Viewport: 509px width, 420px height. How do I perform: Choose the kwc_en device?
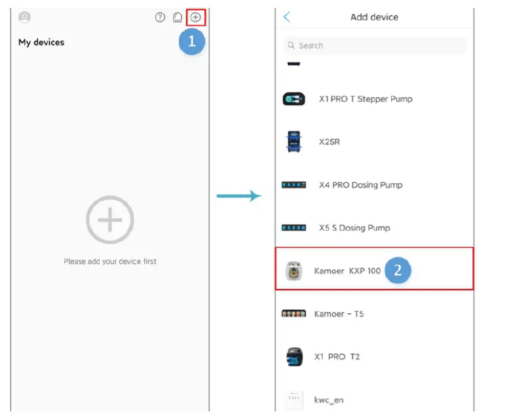pyautogui.click(x=375, y=400)
